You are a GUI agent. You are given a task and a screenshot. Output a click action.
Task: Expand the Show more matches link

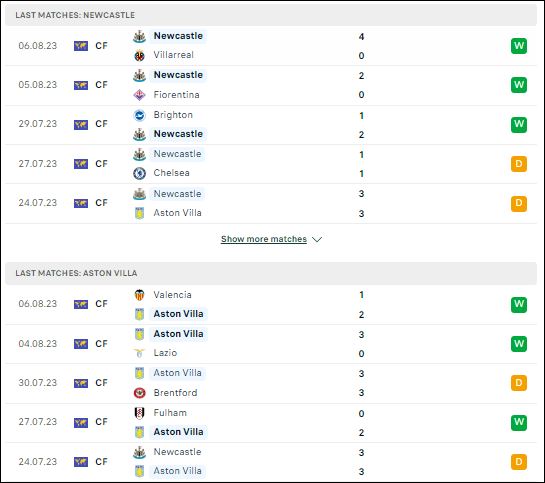click(264, 239)
